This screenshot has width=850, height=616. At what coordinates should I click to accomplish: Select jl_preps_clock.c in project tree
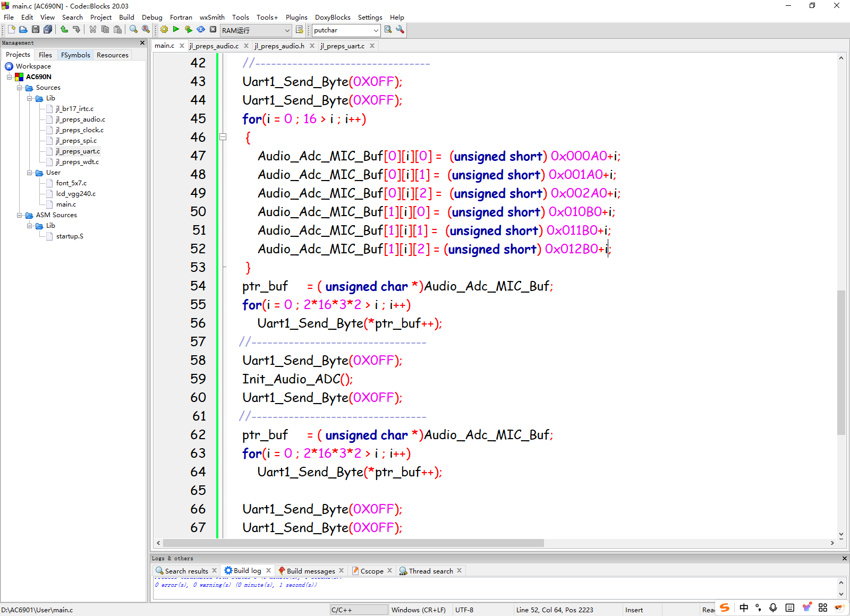80,130
